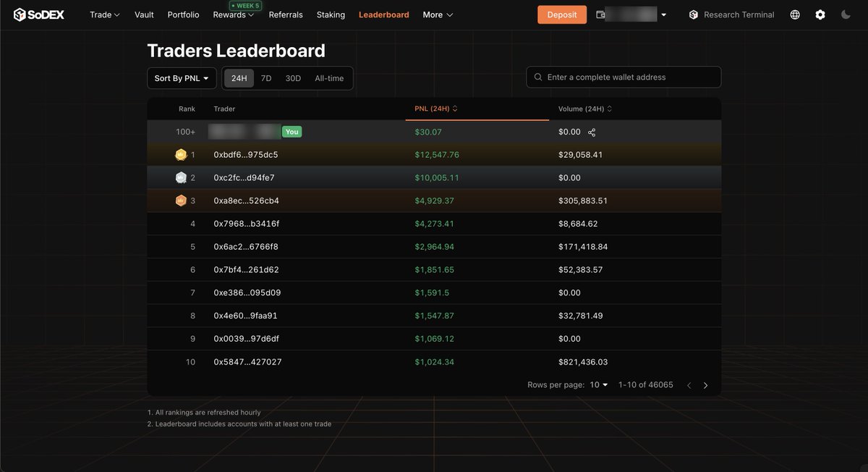Click PNL value $10,005.11
This screenshot has height=472, width=868.
point(437,177)
